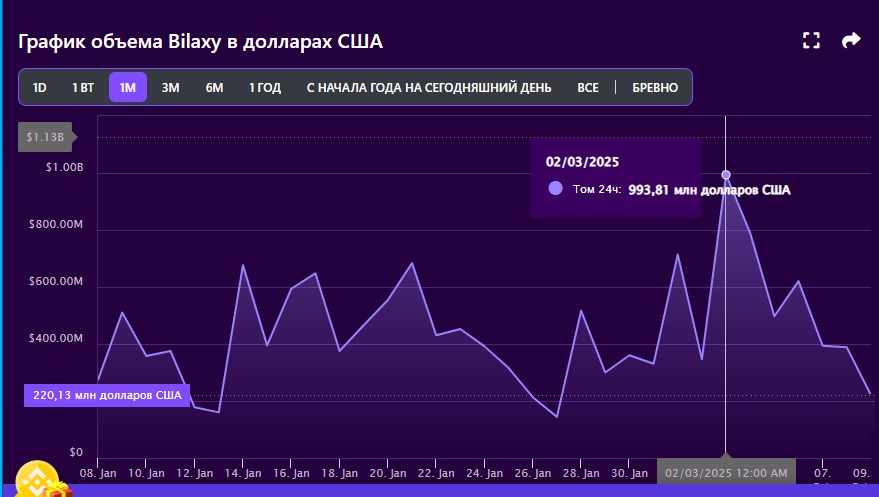Toggle the БРЕВНО log scale option
Screen dimensions: 879x497
655,87
